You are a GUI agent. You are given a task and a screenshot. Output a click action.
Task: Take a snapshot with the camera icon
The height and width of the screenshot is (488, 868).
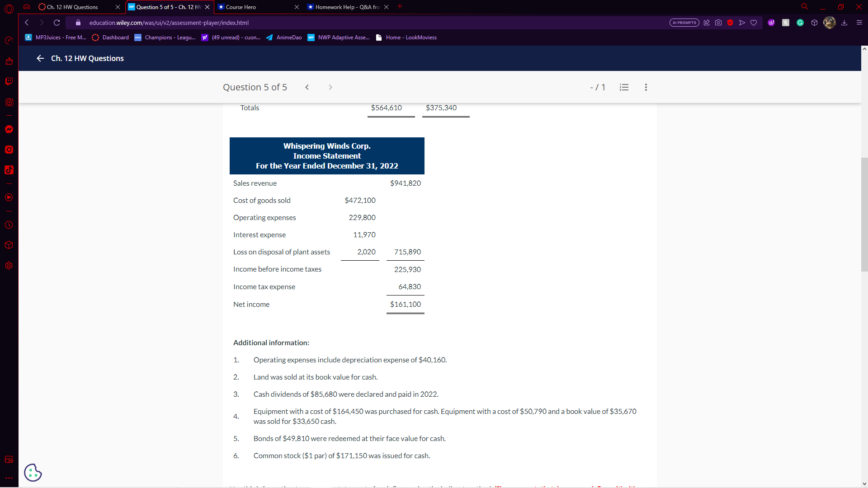click(718, 23)
